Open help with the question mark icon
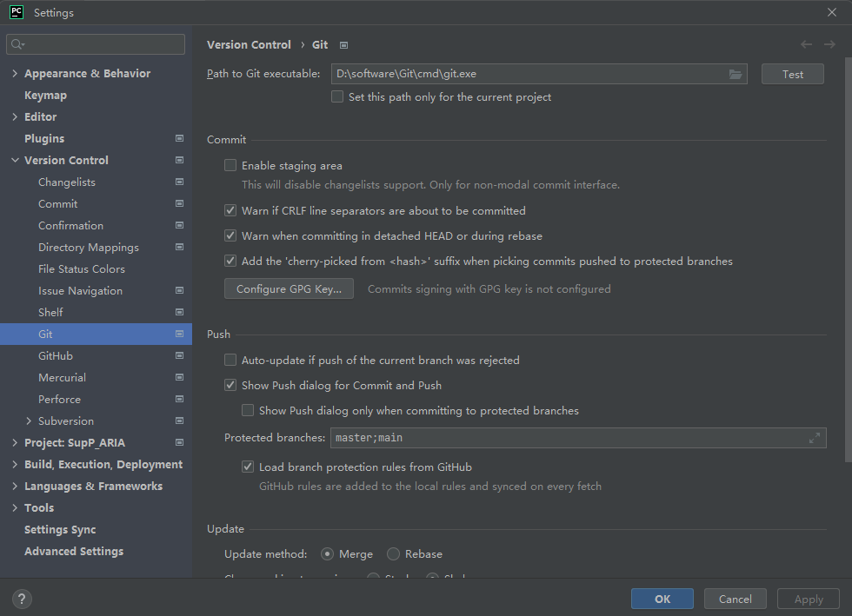This screenshot has width=852, height=616. pyautogui.click(x=22, y=599)
